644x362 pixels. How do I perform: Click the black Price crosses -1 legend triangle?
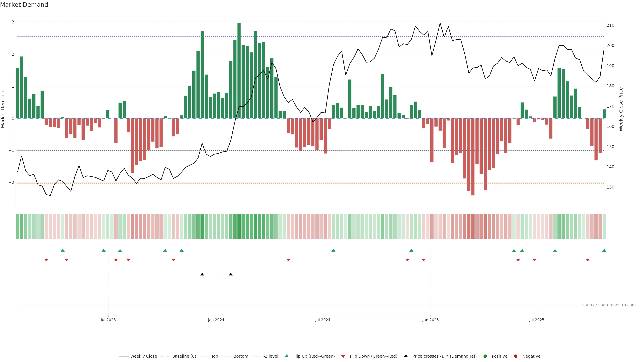(x=406, y=356)
